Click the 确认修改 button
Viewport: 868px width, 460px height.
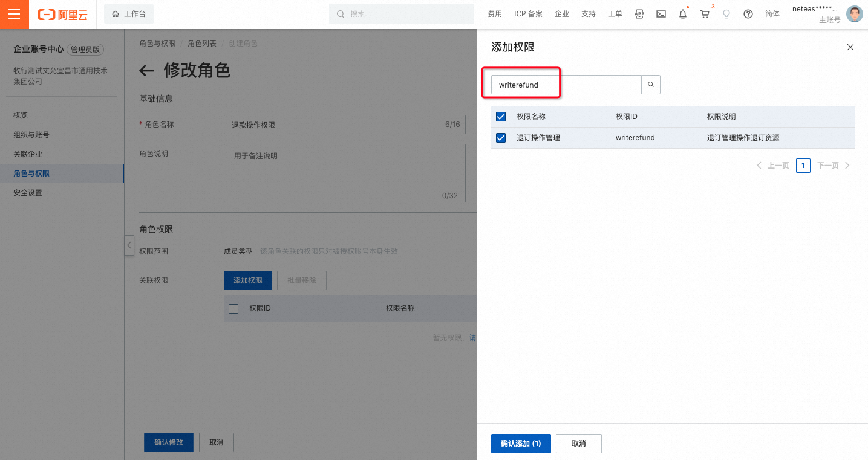168,442
